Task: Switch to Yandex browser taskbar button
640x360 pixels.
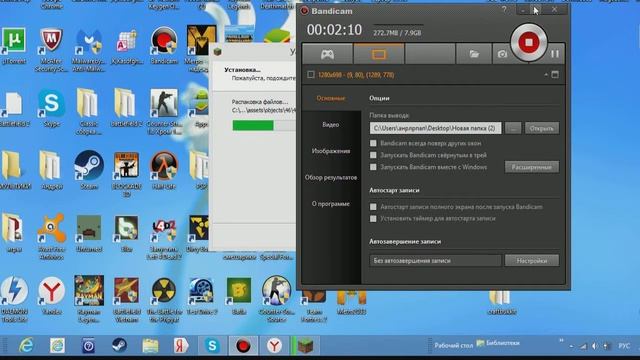Action: 274,346
